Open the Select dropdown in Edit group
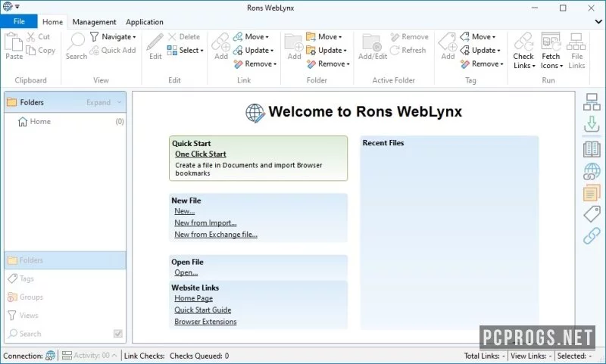Image resolution: width=606 pixels, height=364 pixels. click(x=185, y=50)
